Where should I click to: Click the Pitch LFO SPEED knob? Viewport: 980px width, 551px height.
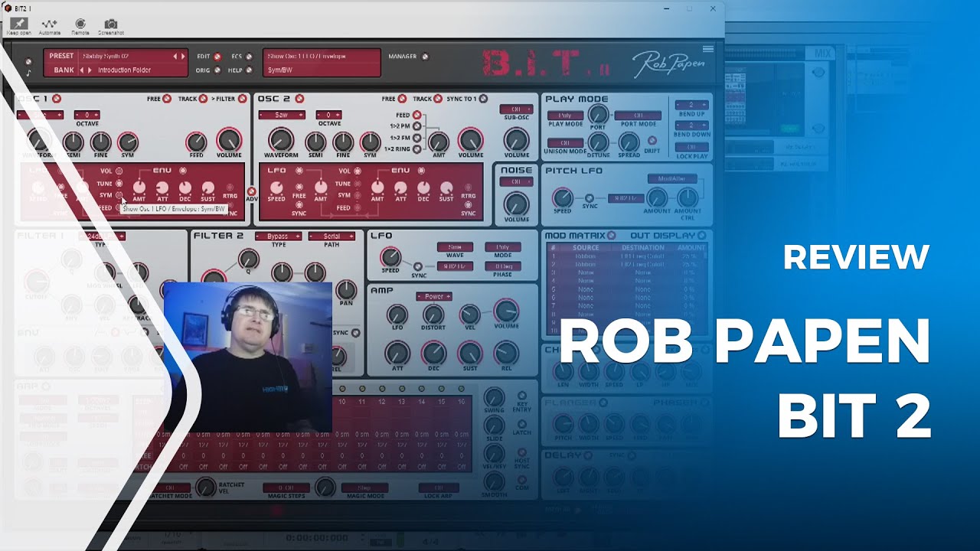[x=562, y=197]
